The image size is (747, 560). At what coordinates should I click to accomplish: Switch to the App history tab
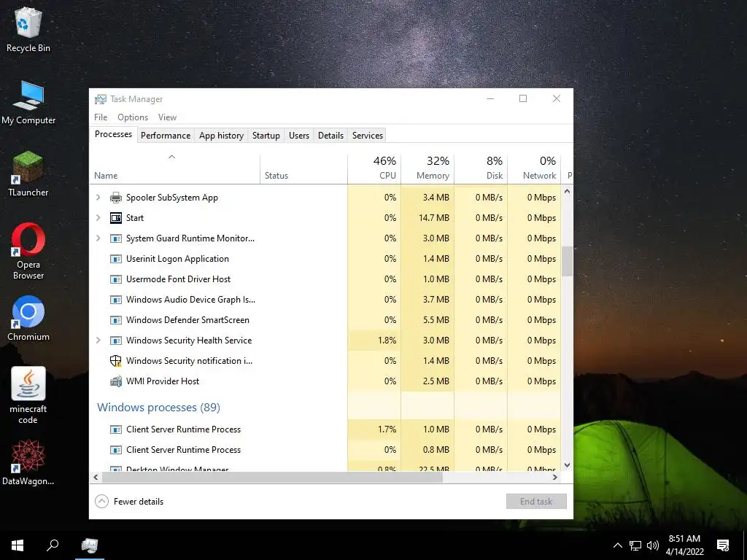point(221,135)
